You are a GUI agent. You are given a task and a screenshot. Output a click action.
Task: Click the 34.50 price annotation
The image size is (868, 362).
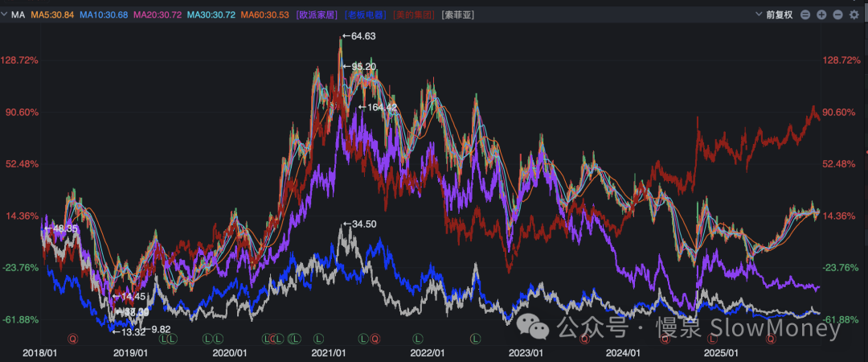(360, 224)
